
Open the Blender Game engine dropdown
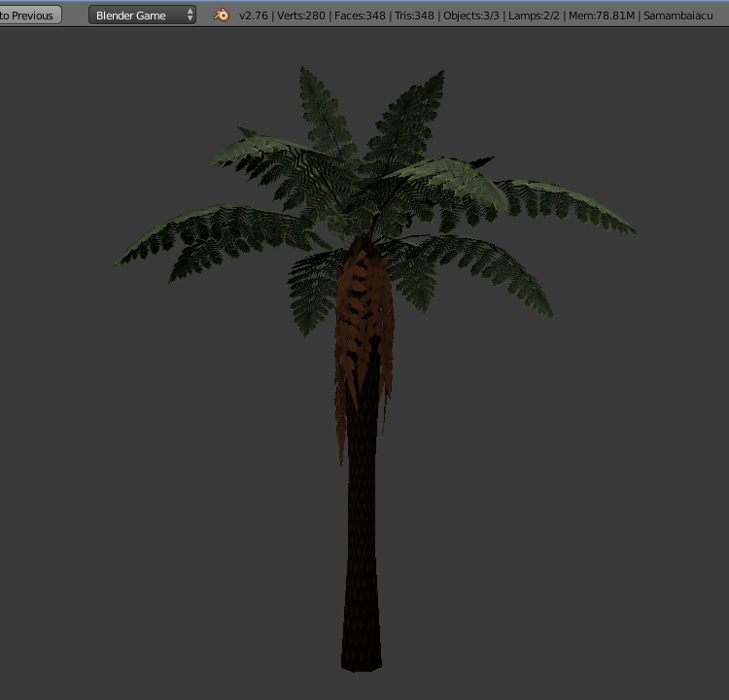click(142, 16)
